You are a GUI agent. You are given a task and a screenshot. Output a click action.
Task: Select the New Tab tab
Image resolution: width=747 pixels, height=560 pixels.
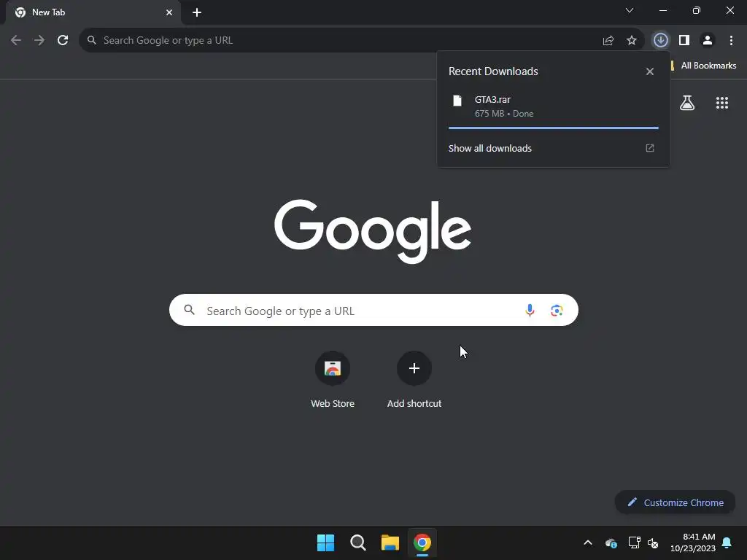(x=93, y=12)
